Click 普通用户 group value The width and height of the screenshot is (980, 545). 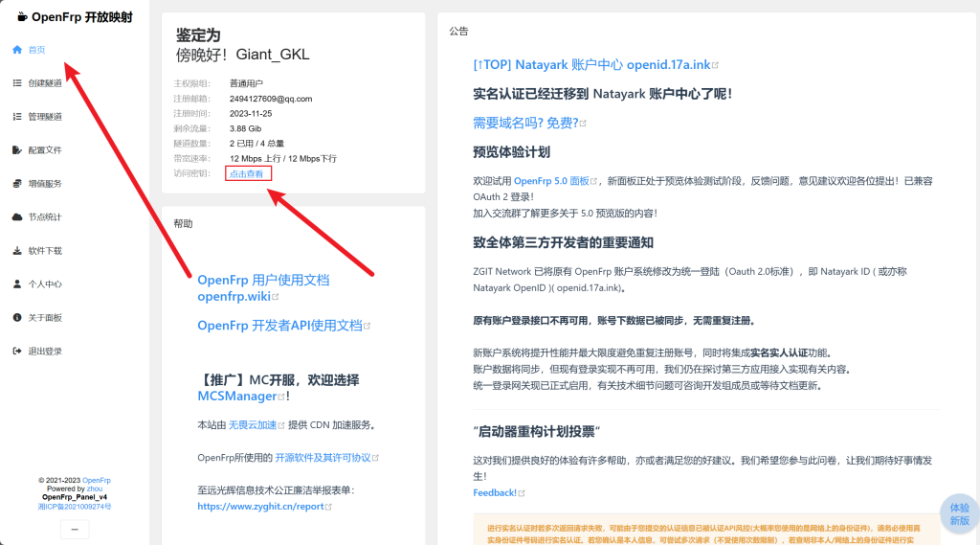(x=246, y=83)
